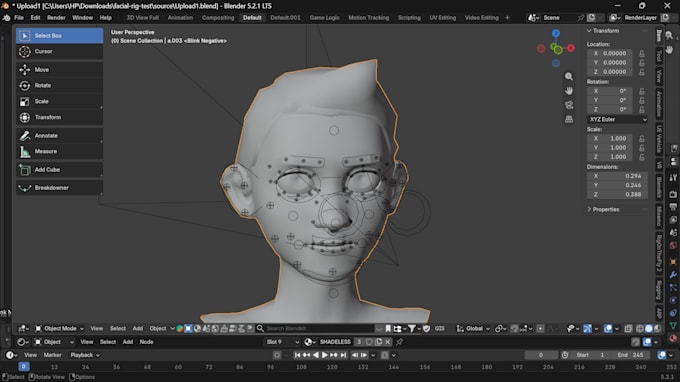Add a new workspace with plus

point(507,18)
